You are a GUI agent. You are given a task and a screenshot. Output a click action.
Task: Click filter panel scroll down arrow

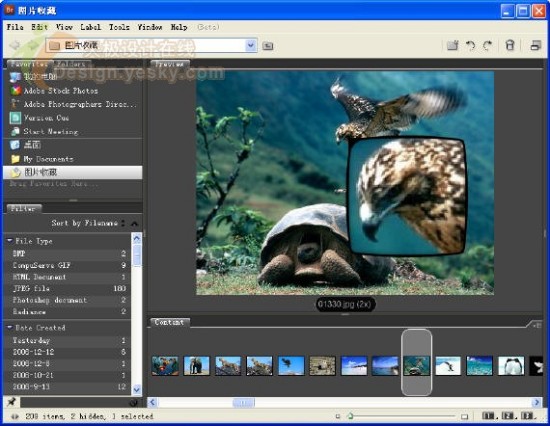[x=137, y=389]
